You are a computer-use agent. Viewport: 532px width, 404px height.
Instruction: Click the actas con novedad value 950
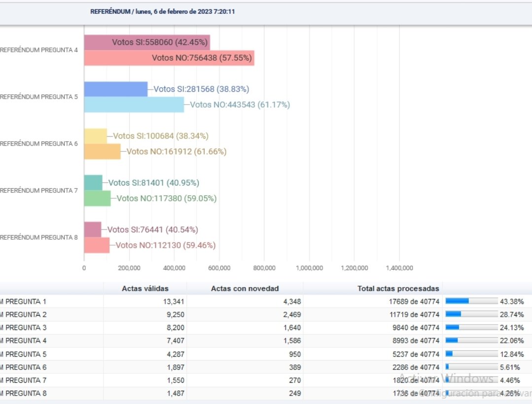[x=295, y=354]
